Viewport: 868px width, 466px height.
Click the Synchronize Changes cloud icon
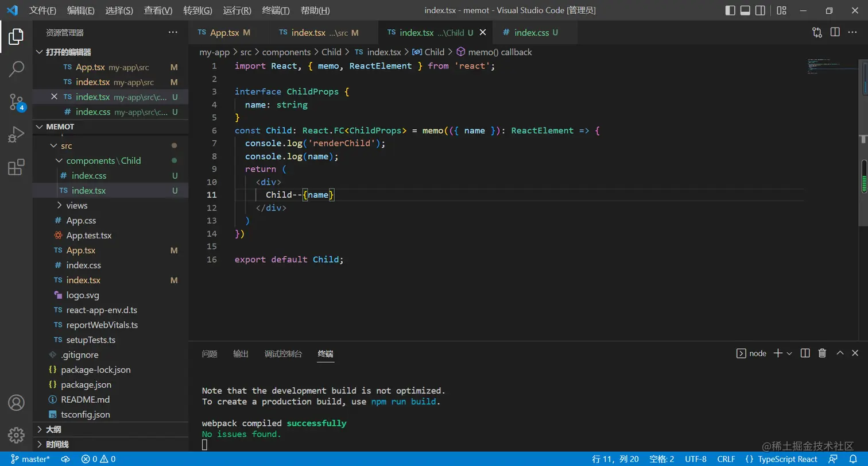coord(66,459)
